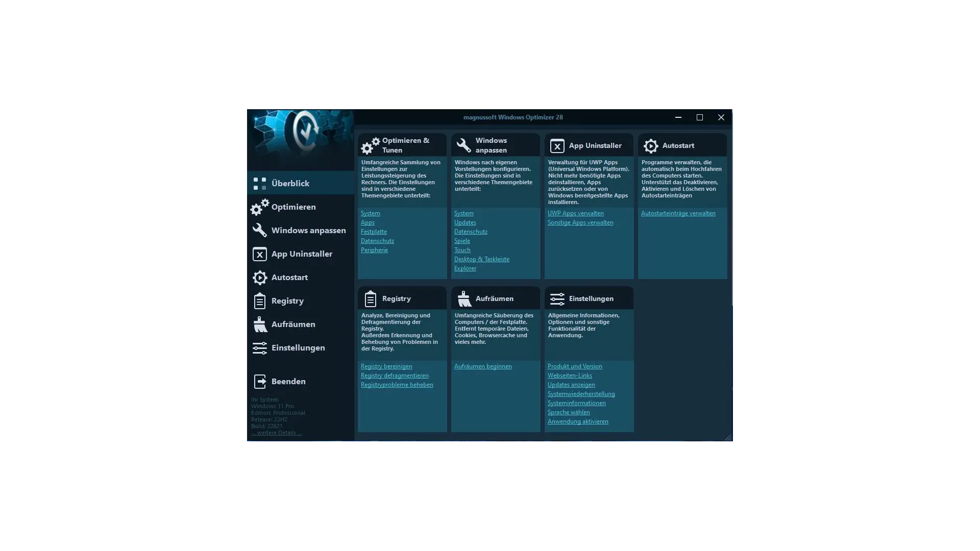980x551 pixels.
Task: Click the wrench icon in Windows anpassen card
Action: (463, 145)
